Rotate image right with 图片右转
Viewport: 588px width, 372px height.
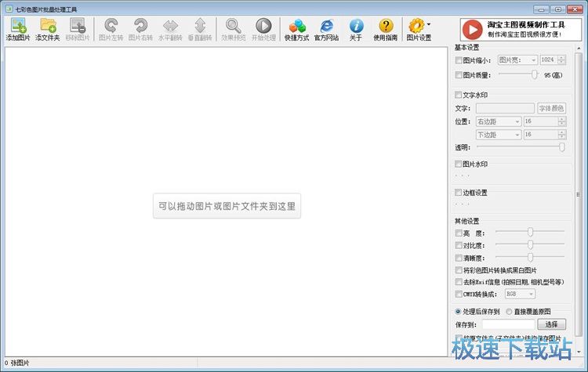(140, 30)
